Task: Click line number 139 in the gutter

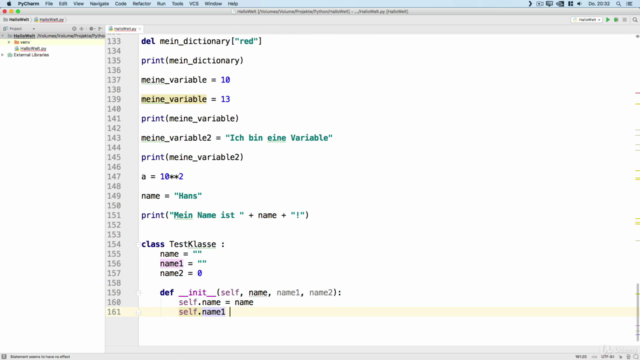Action: (114, 99)
